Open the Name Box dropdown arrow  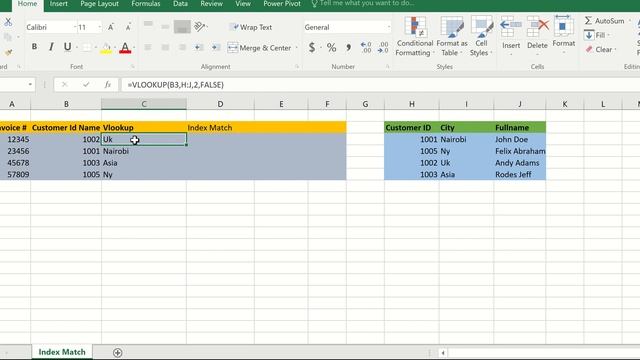tap(30, 84)
